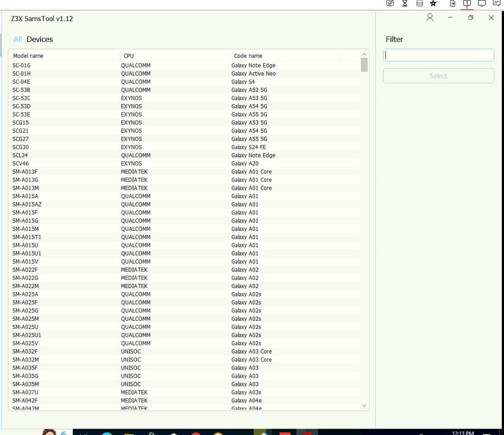
Task: Click QUALCOMM in the SM-A015T1 row
Action: tap(136, 237)
